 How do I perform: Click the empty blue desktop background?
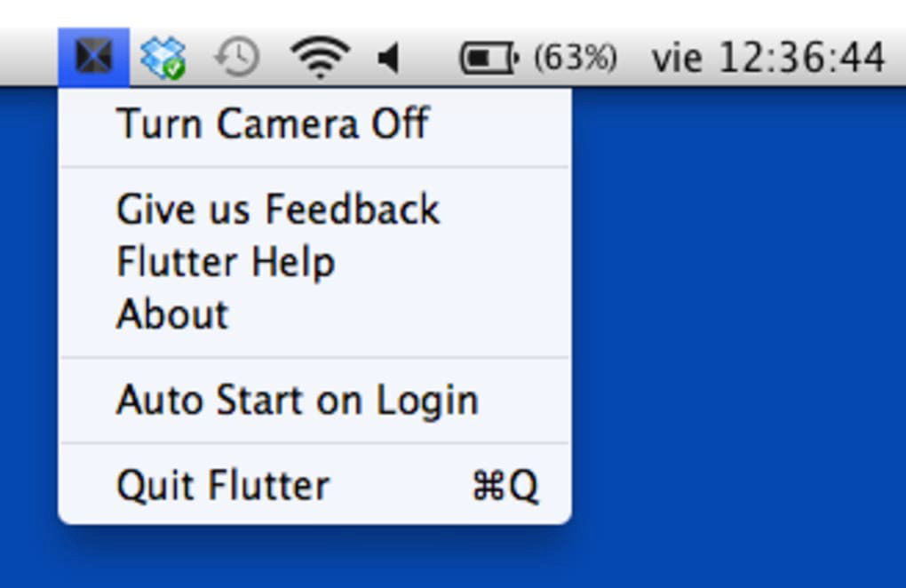[x=737, y=338]
